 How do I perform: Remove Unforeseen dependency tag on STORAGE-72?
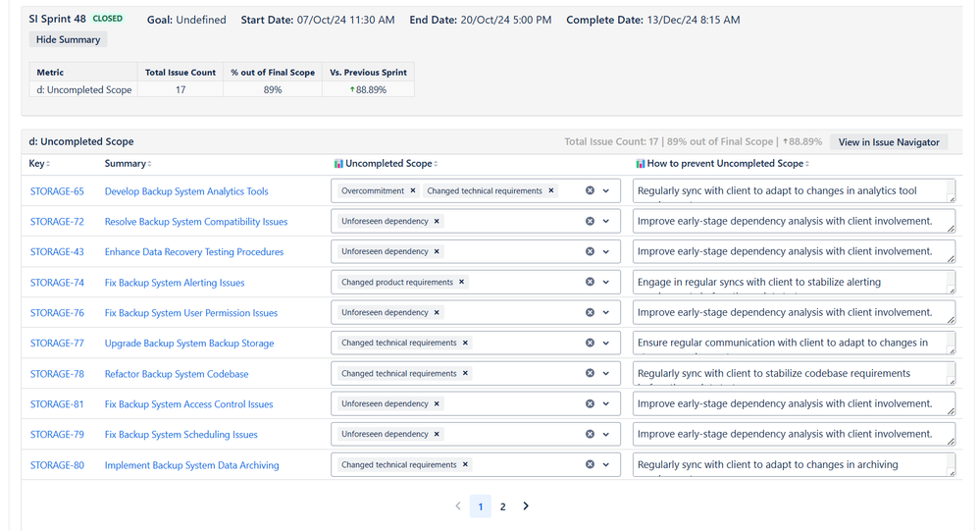(x=437, y=221)
